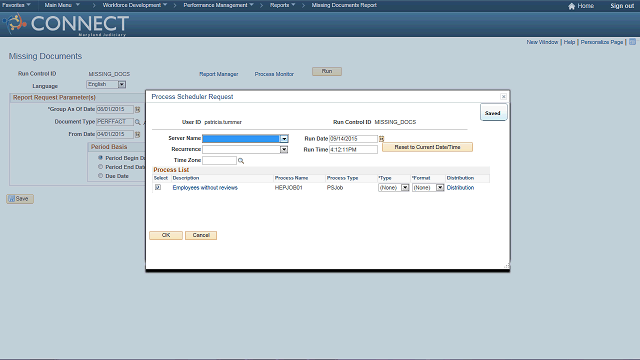Screen dimensions: 640x360
Task: Click the Run button
Action: [327, 71]
